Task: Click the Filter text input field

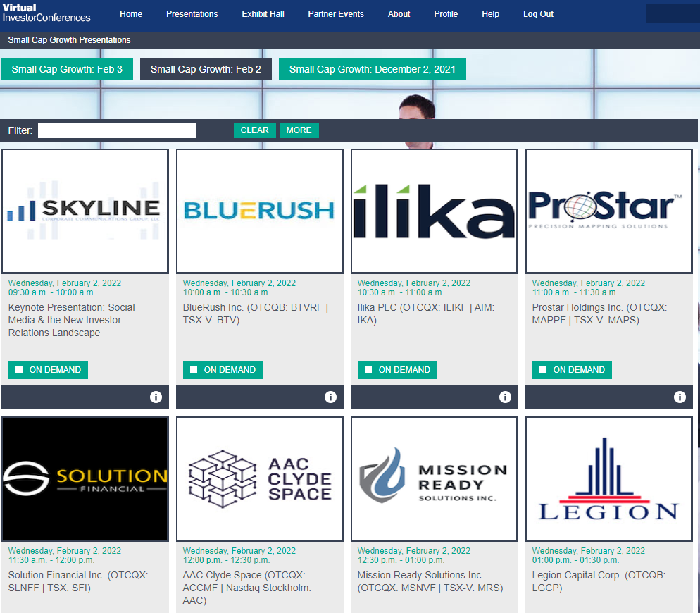Action: click(x=117, y=130)
